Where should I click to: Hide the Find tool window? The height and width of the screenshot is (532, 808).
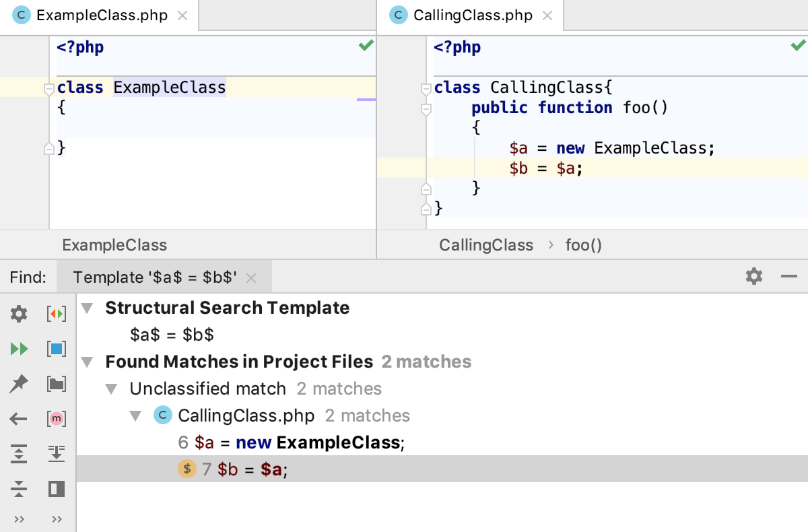789,276
